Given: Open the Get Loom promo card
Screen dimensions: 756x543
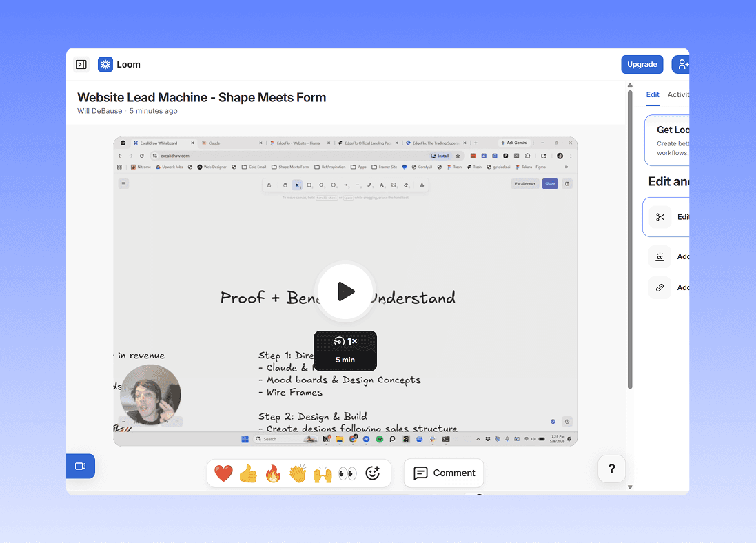Looking at the screenshot, I should (x=667, y=141).
